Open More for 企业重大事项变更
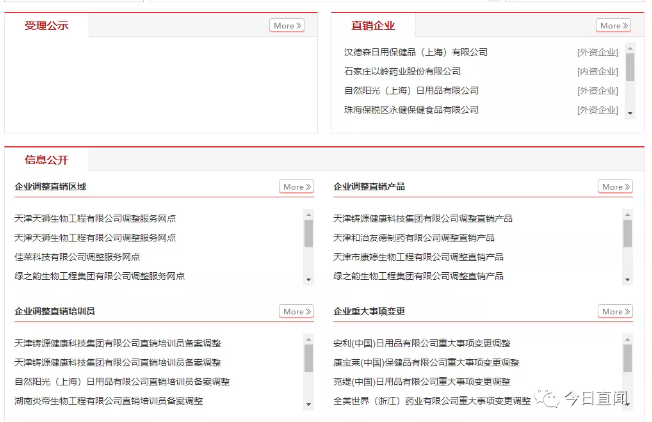This screenshot has height=422, width=652. 615,311
